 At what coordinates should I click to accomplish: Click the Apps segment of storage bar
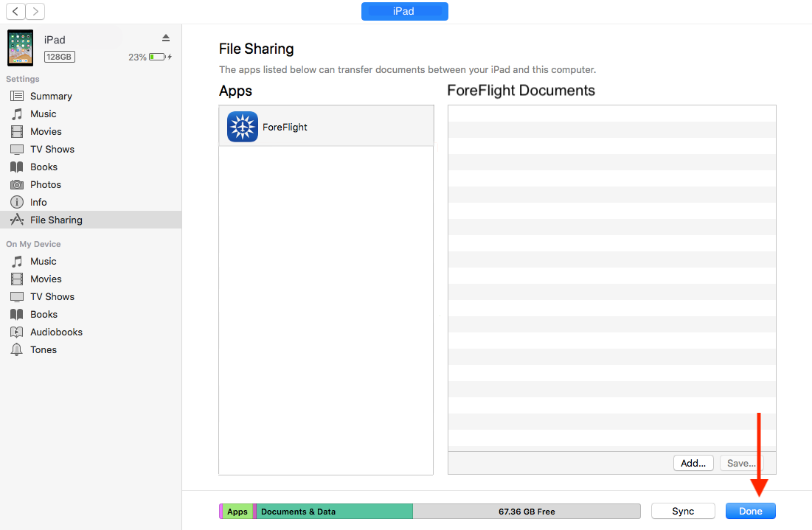coord(237,512)
